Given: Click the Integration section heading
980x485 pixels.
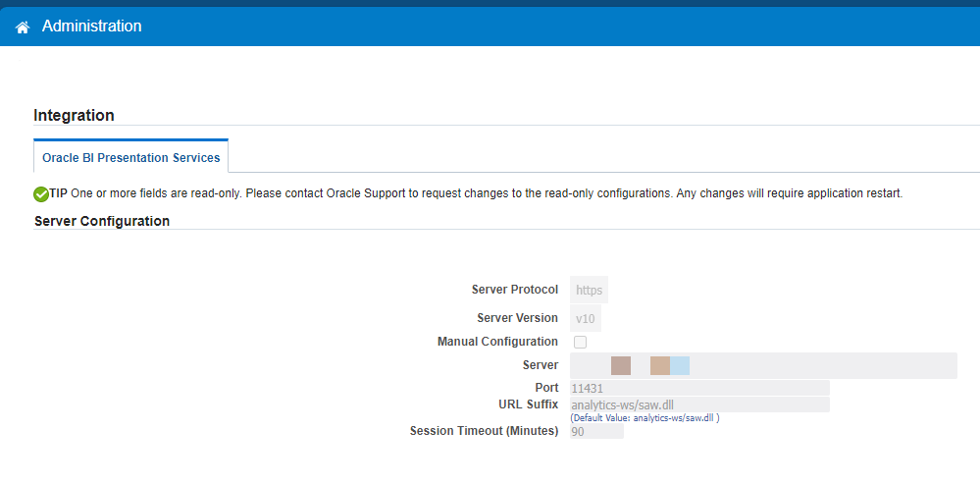Looking at the screenshot, I should tap(74, 115).
